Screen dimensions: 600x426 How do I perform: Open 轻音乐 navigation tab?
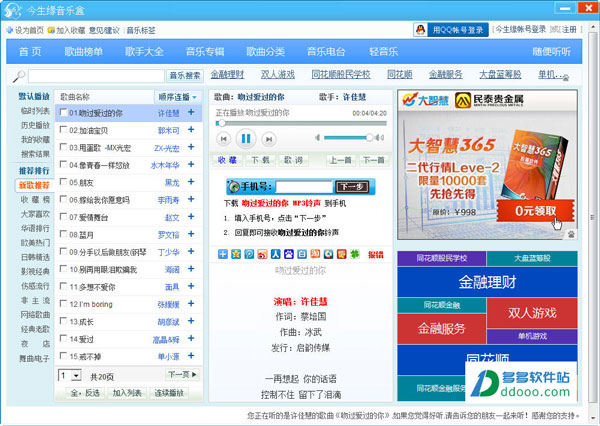tap(383, 52)
